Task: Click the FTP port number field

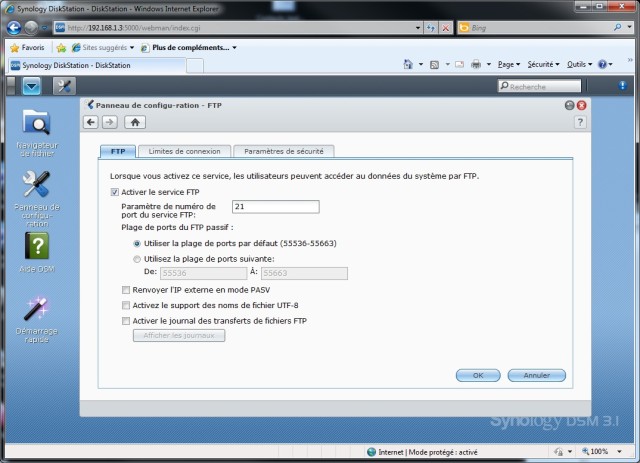Action: (x=275, y=207)
